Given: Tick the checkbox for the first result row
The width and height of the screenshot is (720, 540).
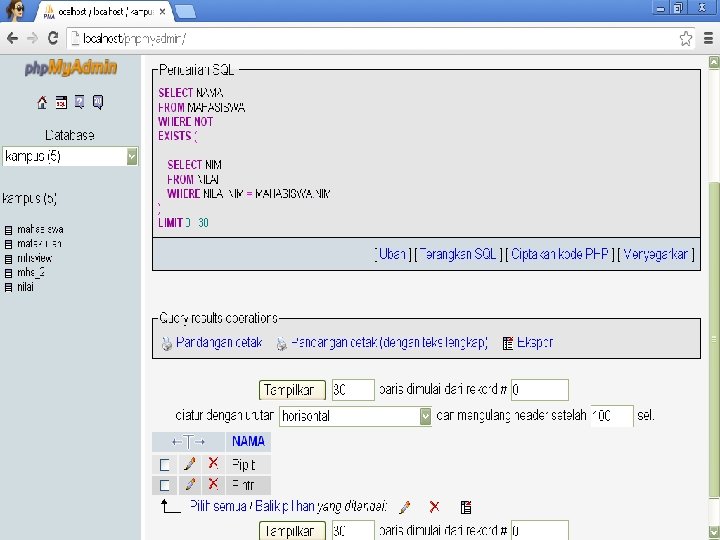Looking at the screenshot, I should [x=164, y=465].
